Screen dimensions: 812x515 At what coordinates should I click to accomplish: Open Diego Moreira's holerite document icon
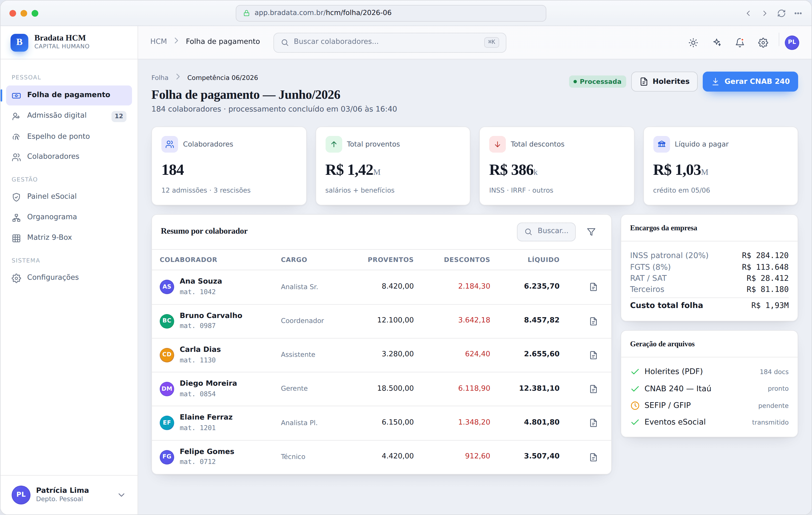(593, 389)
